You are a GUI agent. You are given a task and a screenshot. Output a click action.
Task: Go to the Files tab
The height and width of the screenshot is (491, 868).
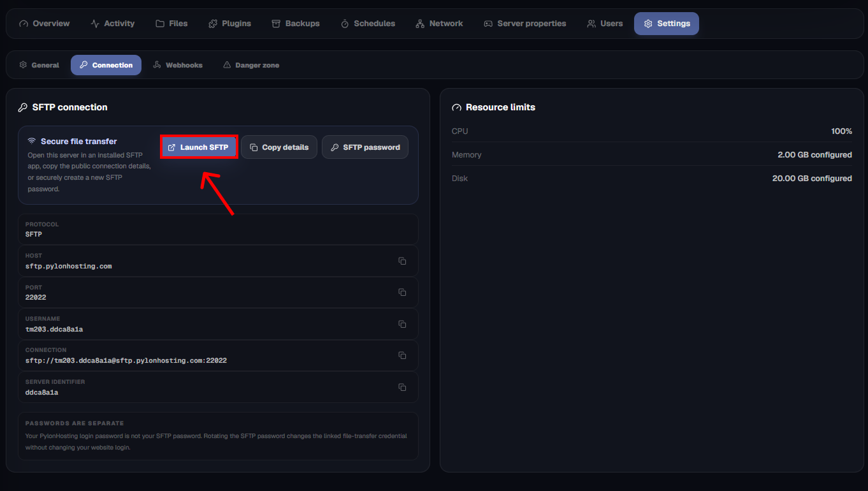(171, 24)
